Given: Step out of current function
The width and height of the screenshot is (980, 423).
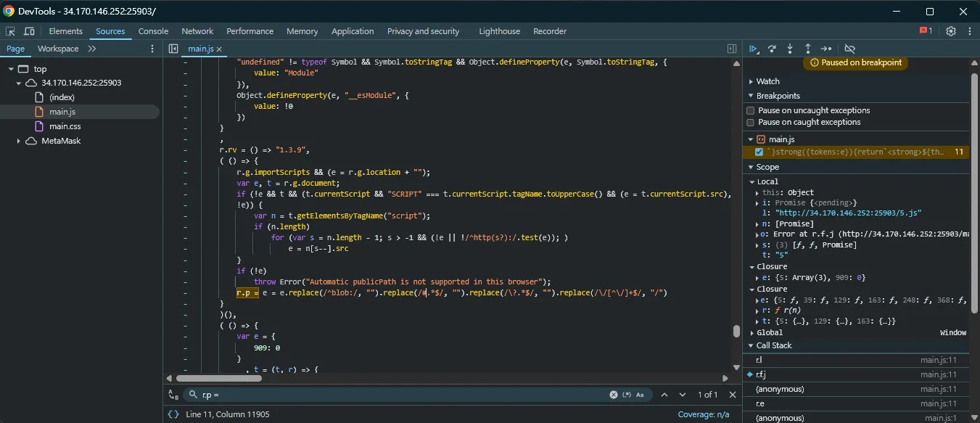Looking at the screenshot, I should pos(807,49).
